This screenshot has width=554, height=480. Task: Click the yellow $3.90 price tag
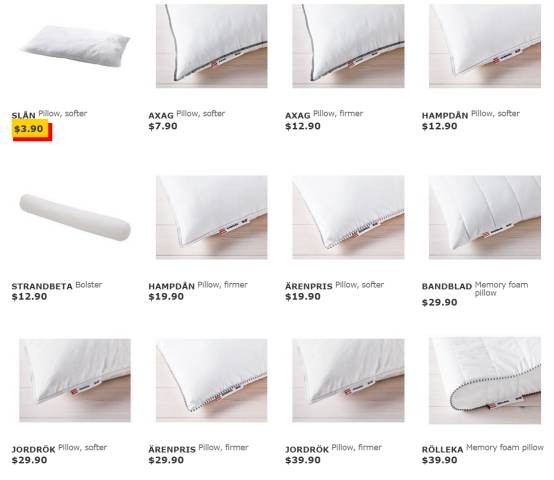point(30,129)
